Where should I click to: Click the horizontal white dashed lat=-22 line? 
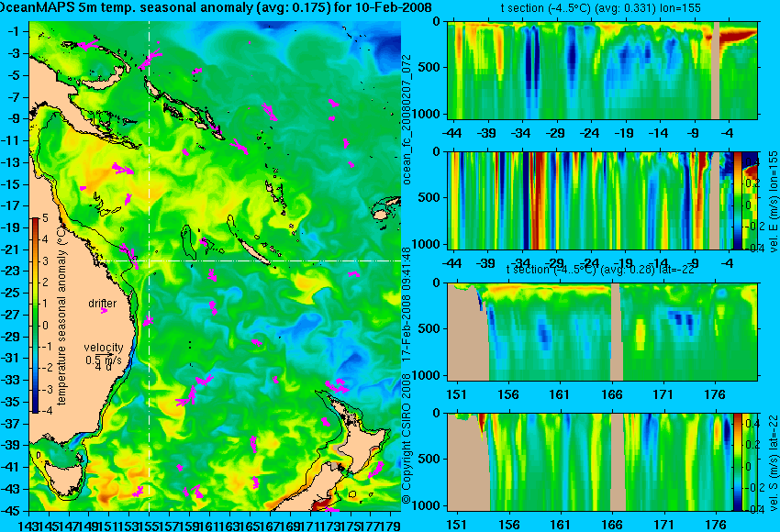(250, 261)
